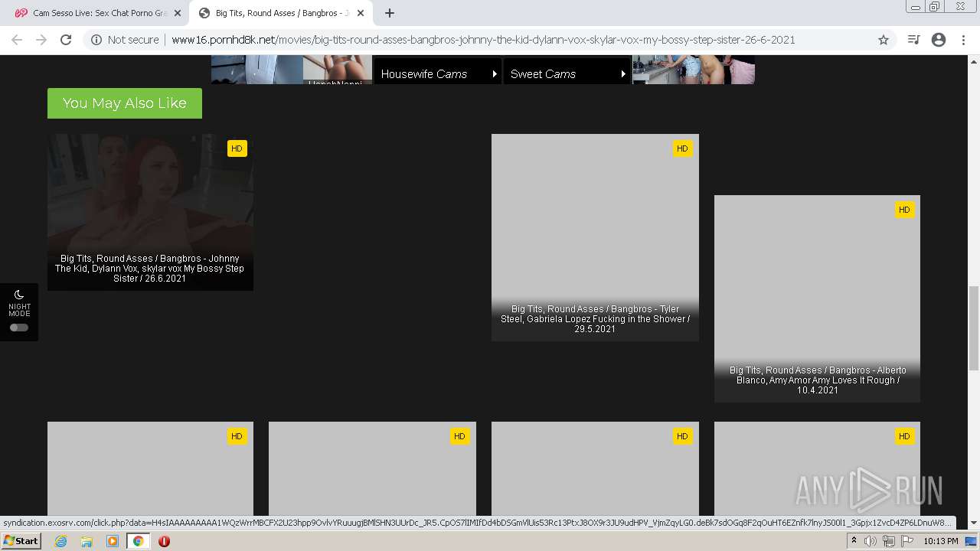The width and height of the screenshot is (980, 551).
Task: Click HD badge on Amy Loves It Rough card
Action: 904,210
